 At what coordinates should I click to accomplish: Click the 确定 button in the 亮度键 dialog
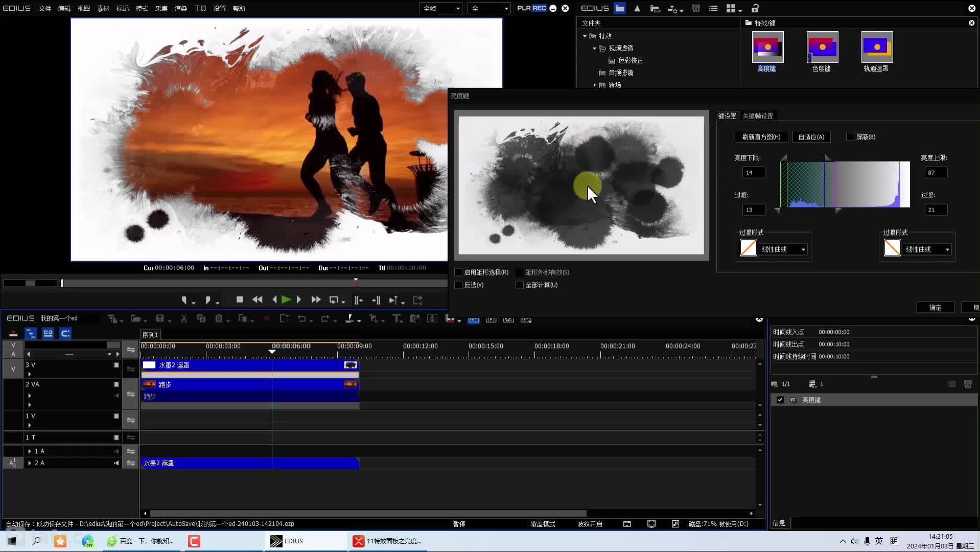tap(935, 307)
